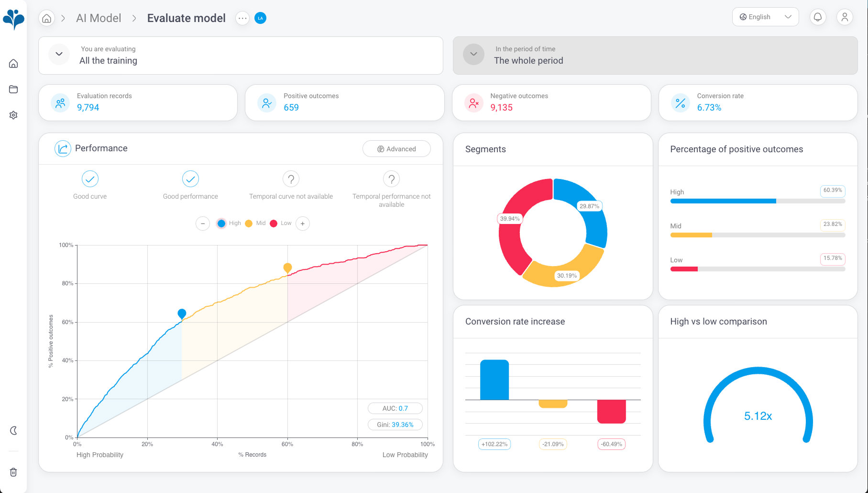The height and width of the screenshot is (493, 868).
Task: Select the yellow Mid threshold marker on curve
Action: pos(287,268)
